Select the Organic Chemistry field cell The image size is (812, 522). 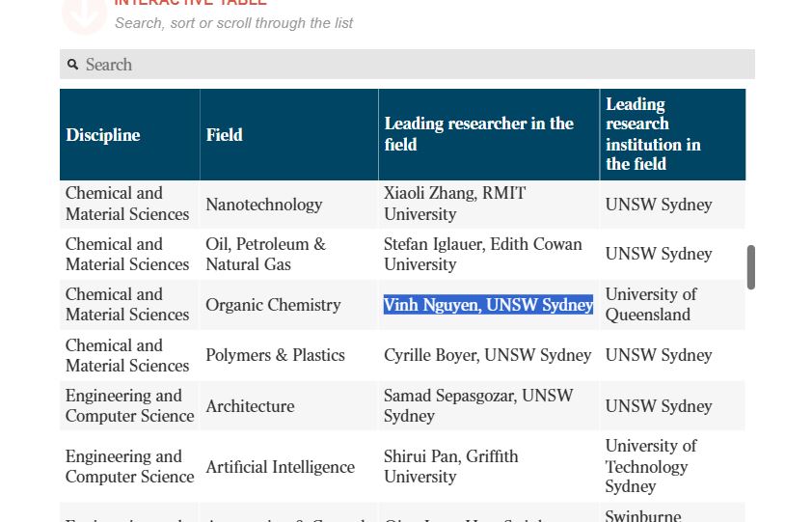coord(273,305)
